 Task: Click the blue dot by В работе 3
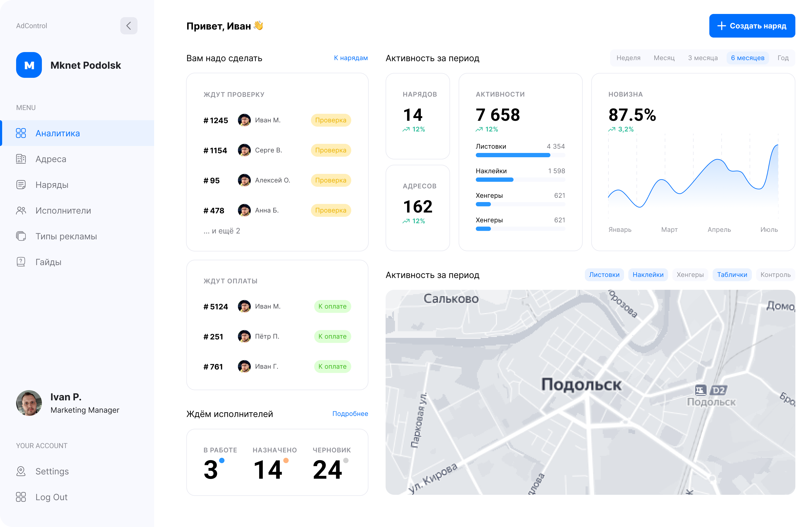[x=222, y=460]
